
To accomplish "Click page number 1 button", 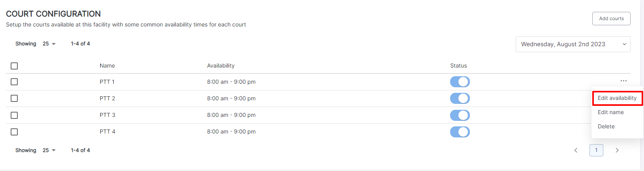I will pyautogui.click(x=596, y=150).
